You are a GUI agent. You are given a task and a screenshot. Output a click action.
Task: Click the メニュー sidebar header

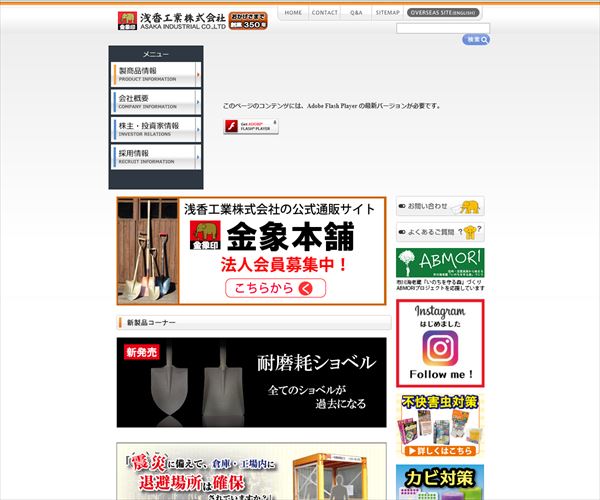click(x=156, y=54)
